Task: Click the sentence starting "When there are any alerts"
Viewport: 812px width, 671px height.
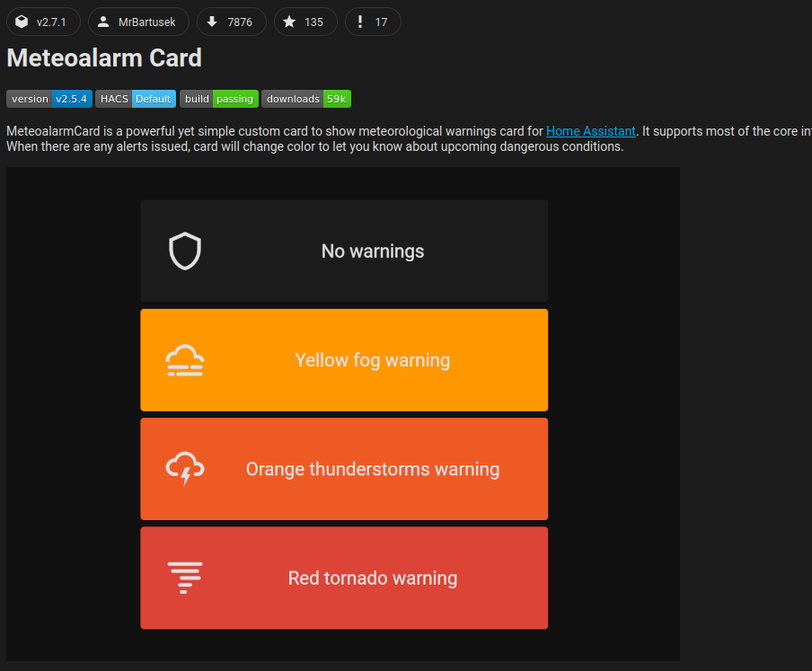Action: (314, 146)
